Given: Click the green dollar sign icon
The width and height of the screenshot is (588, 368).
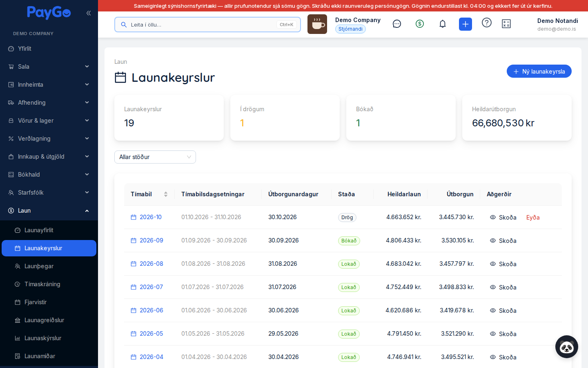Looking at the screenshot, I should 420,24.
